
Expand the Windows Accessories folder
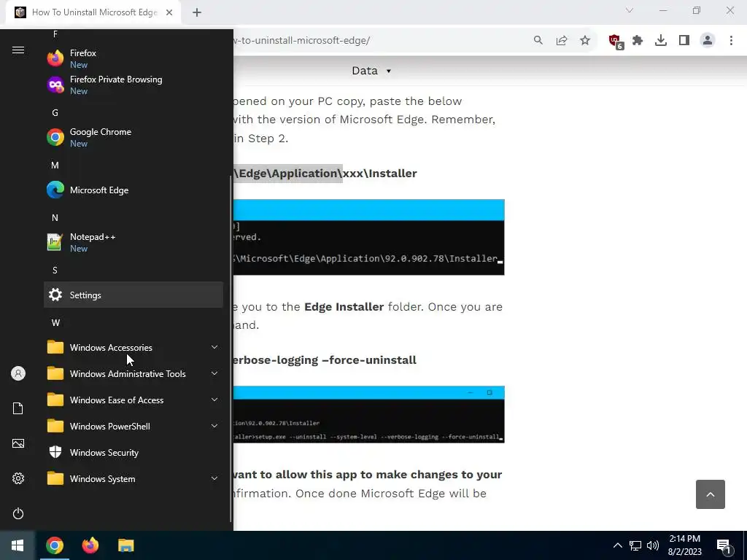pos(133,347)
